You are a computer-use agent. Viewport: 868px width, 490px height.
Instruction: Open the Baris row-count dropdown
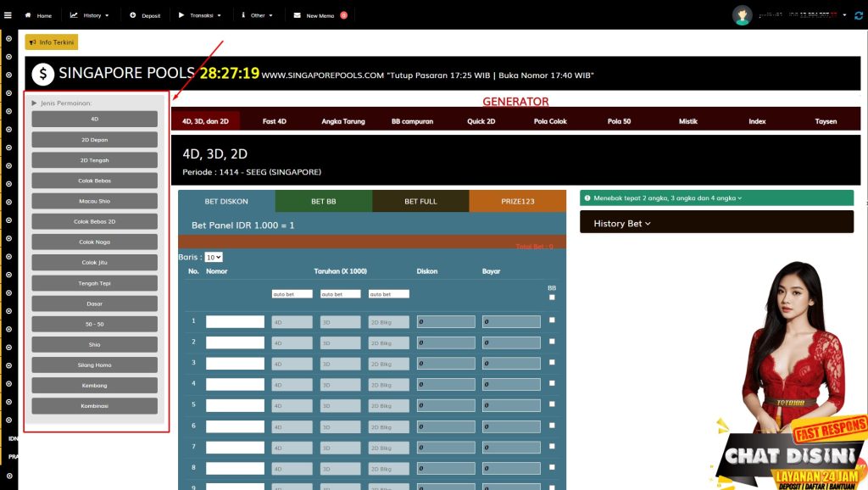pyautogui.click(x=214, y=258)
